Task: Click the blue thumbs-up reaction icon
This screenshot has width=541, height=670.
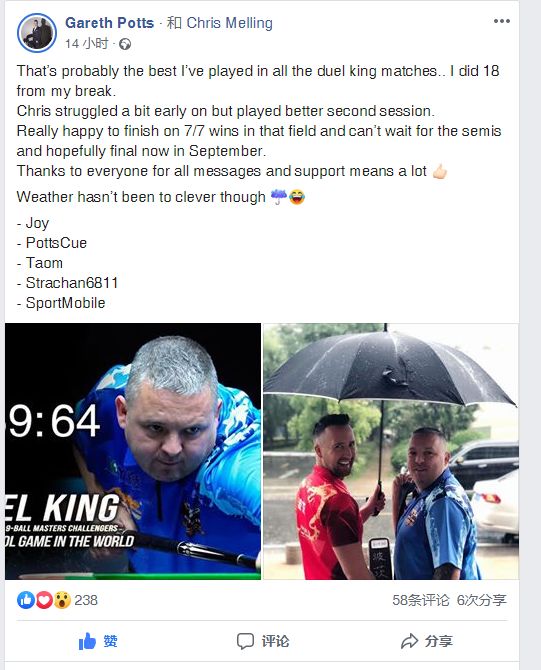Action: [26, 600]
